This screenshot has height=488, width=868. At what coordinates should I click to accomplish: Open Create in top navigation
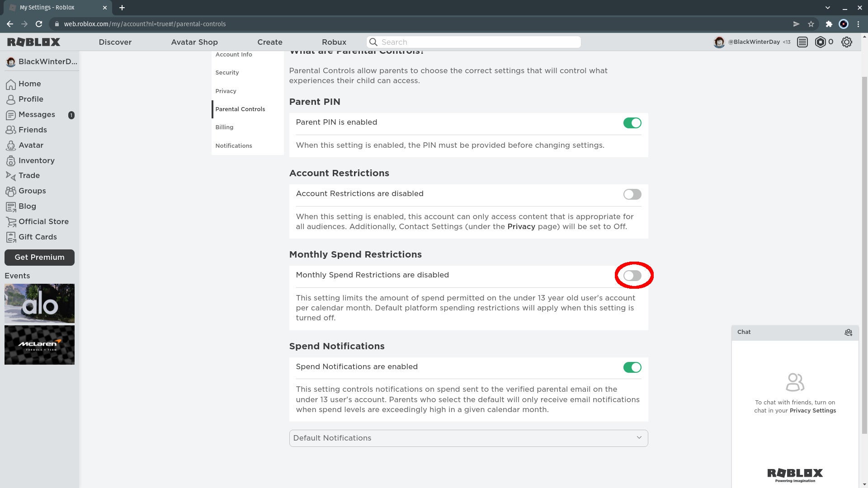(270, 42)
